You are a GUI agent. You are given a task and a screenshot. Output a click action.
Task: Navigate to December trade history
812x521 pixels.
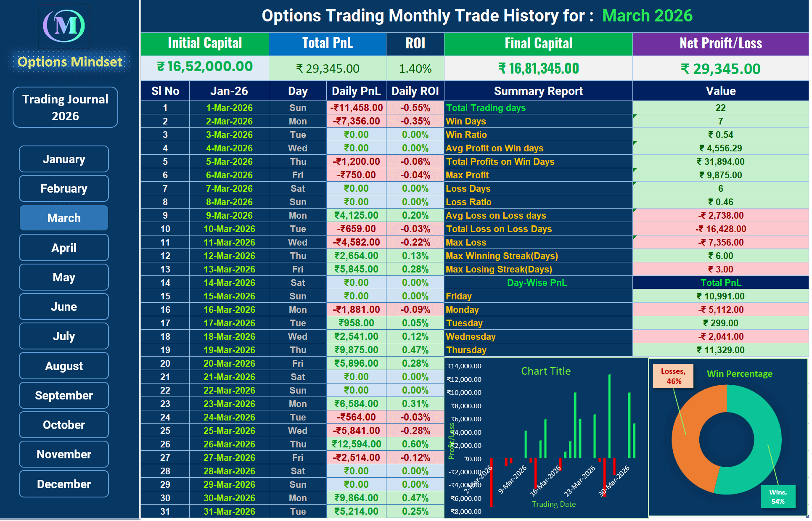click(63, 484)
